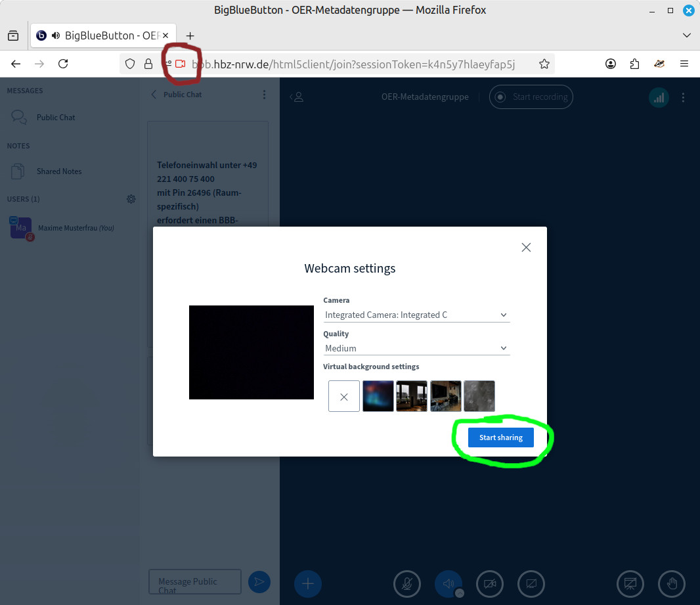
Task: Open the Camera device dropdown
Action: pos(416,315)
